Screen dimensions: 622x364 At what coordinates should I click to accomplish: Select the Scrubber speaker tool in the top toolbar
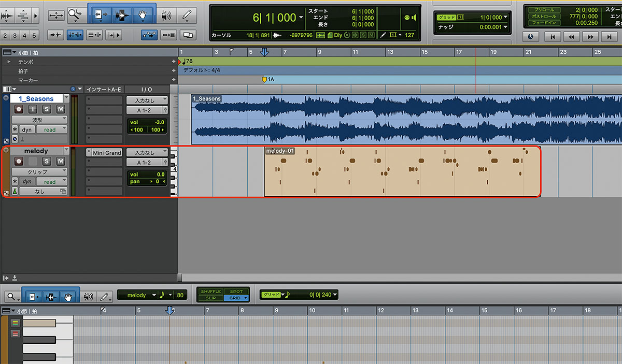[x=166, y=16]
